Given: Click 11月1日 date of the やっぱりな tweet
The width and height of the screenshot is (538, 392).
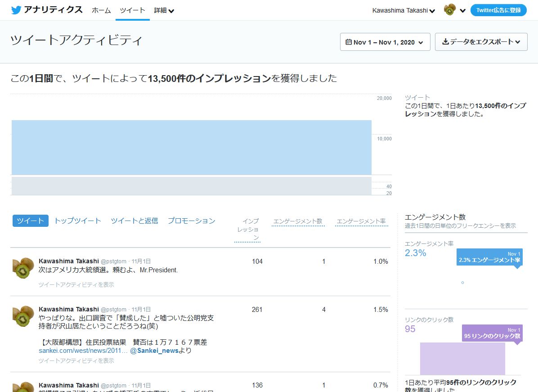Looking at the screenshot, I should (x=141, y=310).
